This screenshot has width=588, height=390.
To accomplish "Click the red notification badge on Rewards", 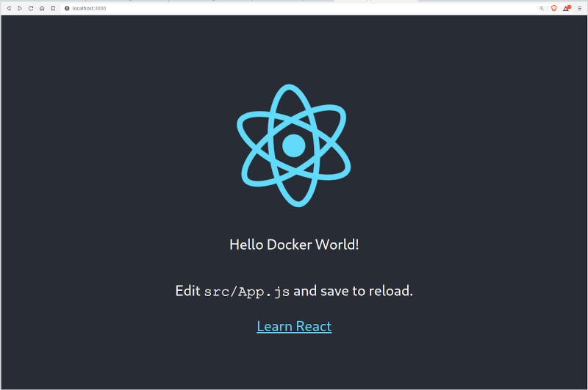I will [x=569, y=6].
